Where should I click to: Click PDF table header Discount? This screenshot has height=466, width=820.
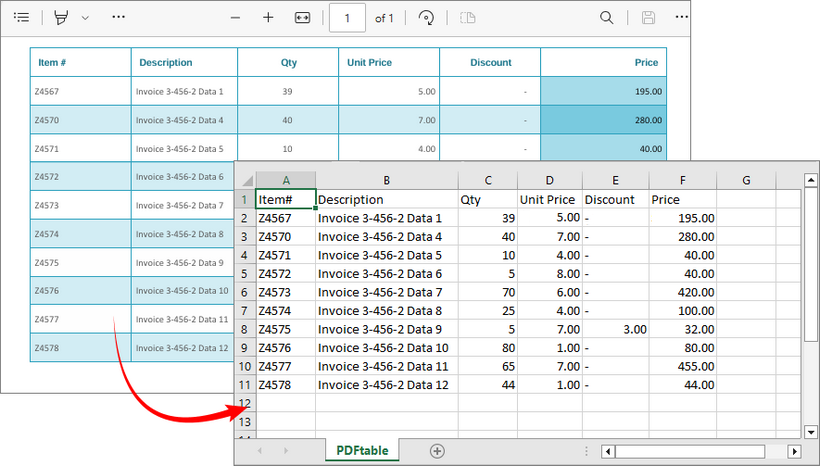[x=491, y=62]
